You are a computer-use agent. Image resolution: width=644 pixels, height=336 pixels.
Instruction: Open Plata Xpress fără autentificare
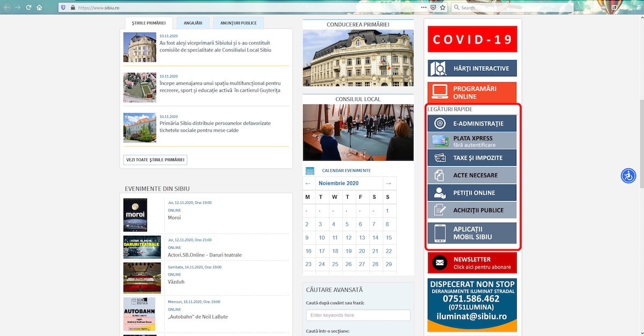pos(472,141)
